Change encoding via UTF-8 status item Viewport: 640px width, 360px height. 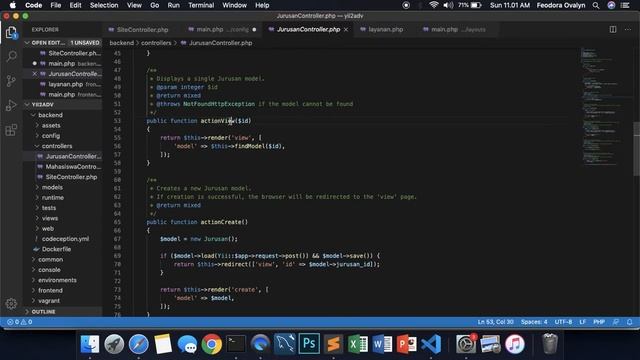563,322
